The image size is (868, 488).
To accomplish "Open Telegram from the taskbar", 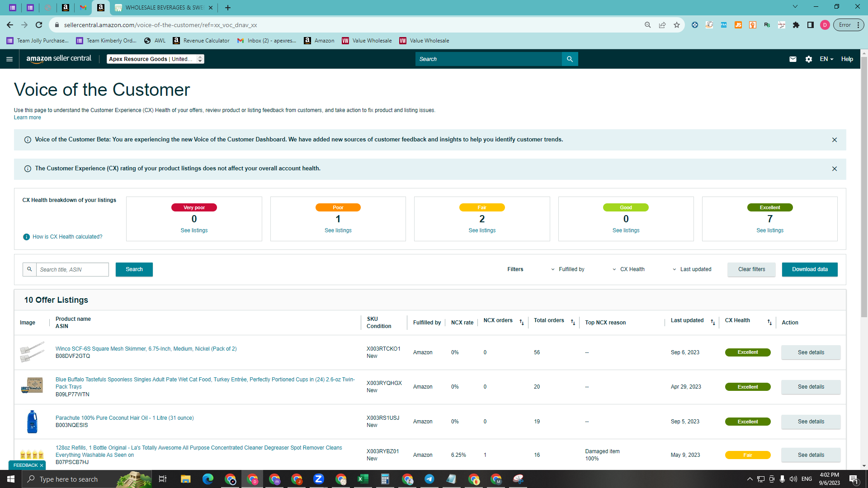I will click(x=429, y=479).
